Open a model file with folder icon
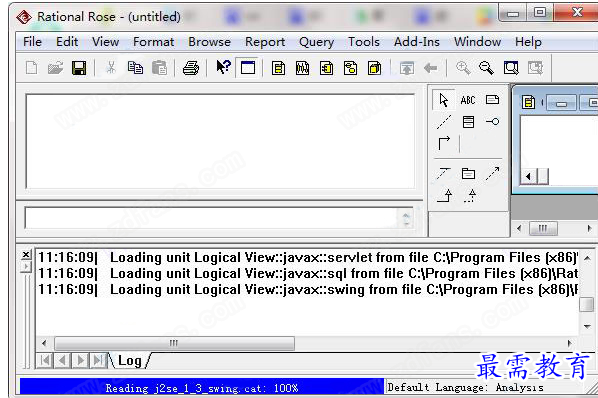Viewport: 598px width, 398px height. point(55,68)
